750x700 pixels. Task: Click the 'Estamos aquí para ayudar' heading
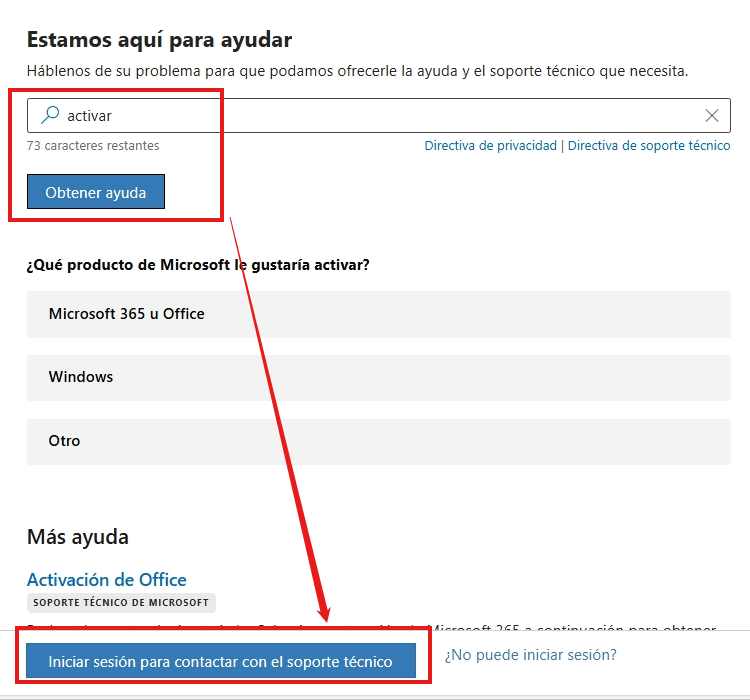tap(159, 40)
